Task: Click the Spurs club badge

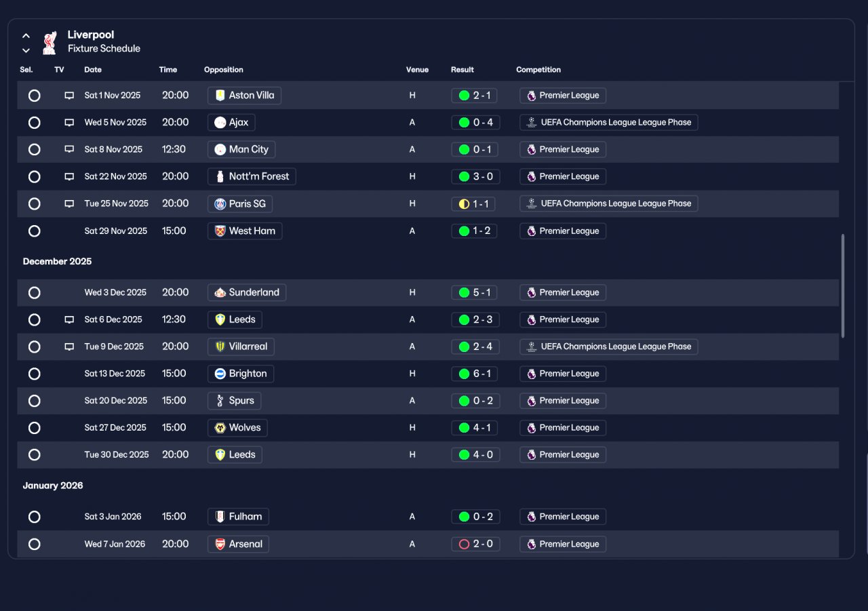Action: point(220,401)
